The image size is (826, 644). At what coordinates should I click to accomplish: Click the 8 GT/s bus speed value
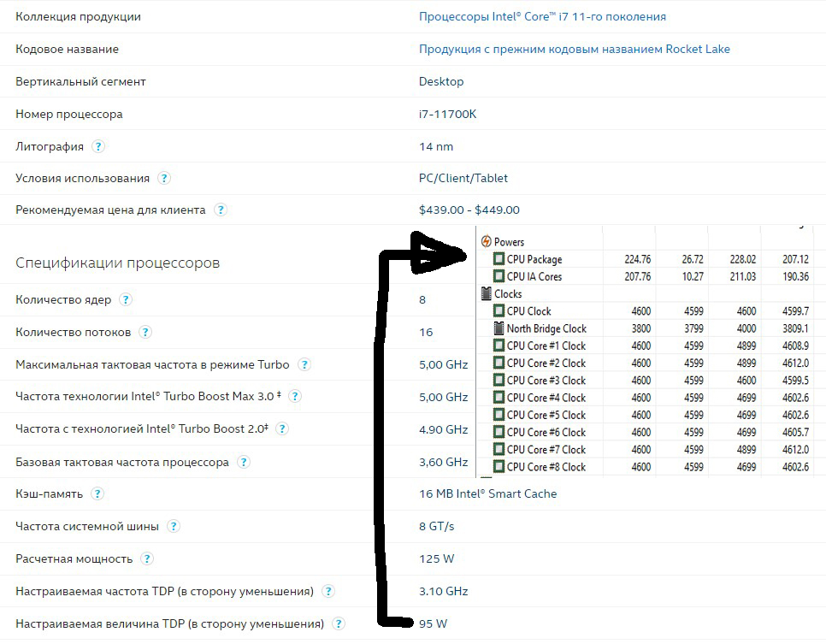pyautogui.click(x=436, y=526)
